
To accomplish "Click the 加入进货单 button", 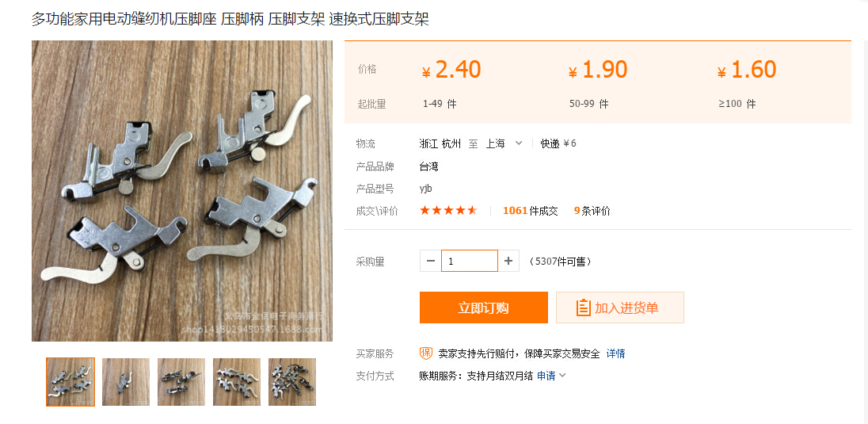I will (x=620, y=307).
